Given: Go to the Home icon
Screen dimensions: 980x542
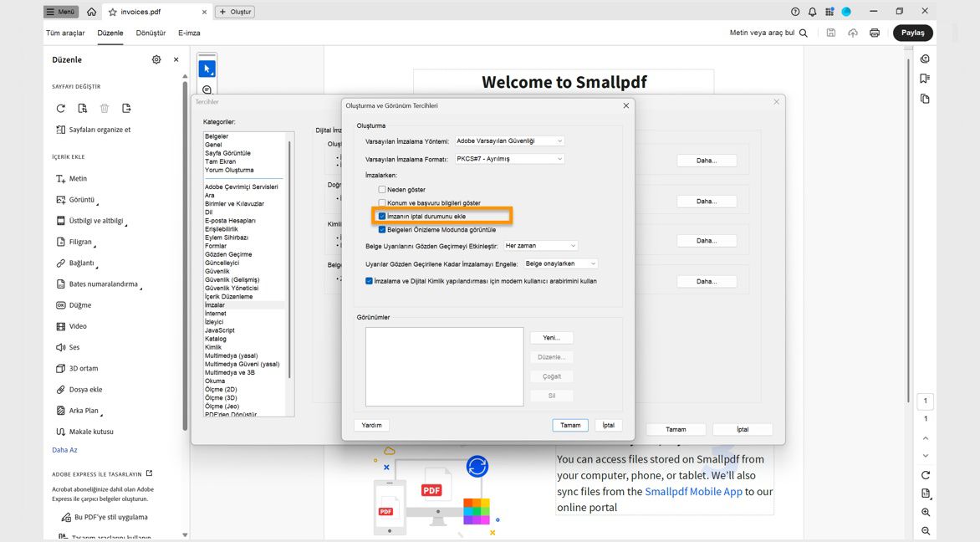Looking at the screenshot, I should (x=92, y=12).
